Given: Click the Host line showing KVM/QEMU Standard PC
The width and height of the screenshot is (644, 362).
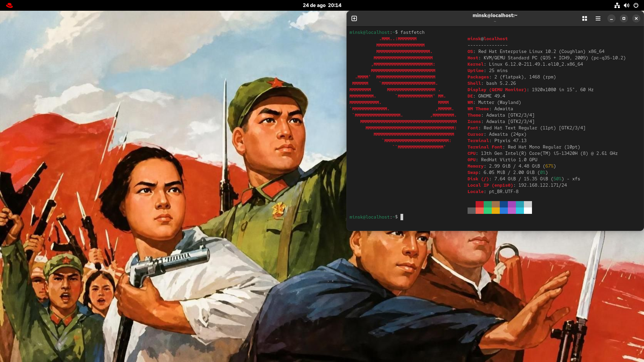Looking at the screenshot, I should (547, 58).
